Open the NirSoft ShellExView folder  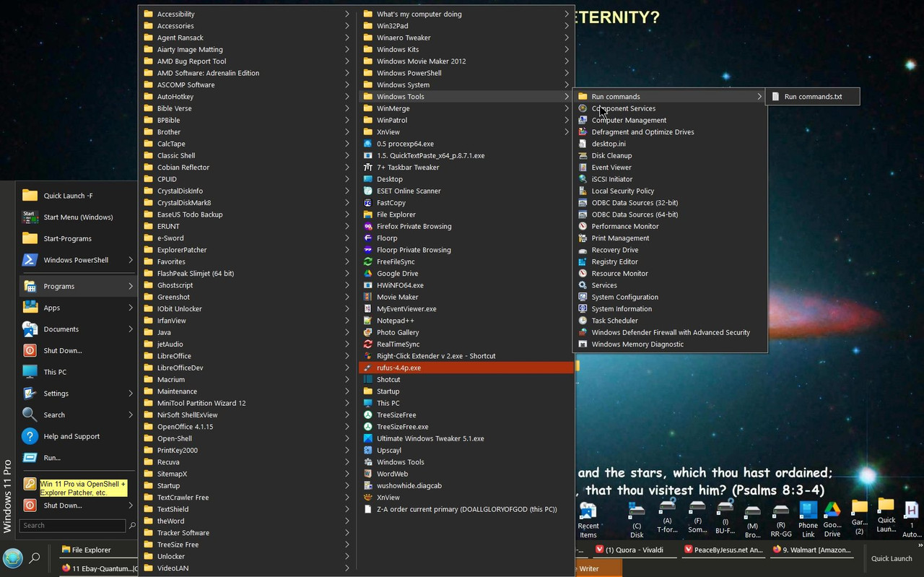click(x=245, y=415)
